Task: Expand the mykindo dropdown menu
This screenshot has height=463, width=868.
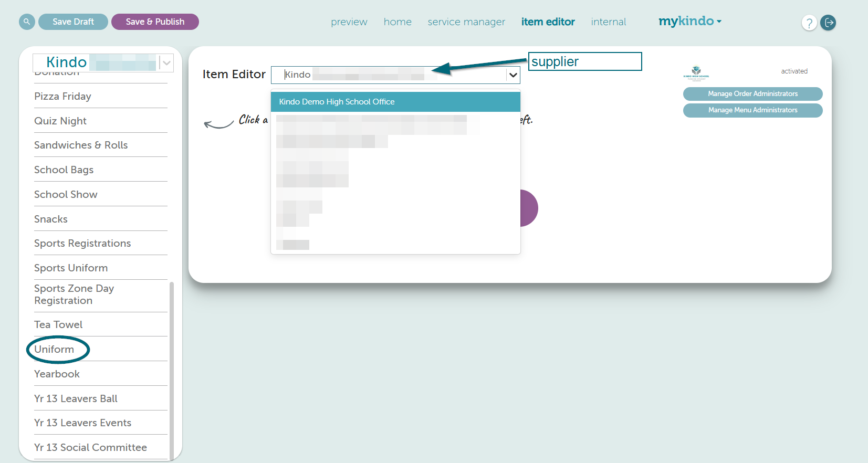Action: (690, 21)
